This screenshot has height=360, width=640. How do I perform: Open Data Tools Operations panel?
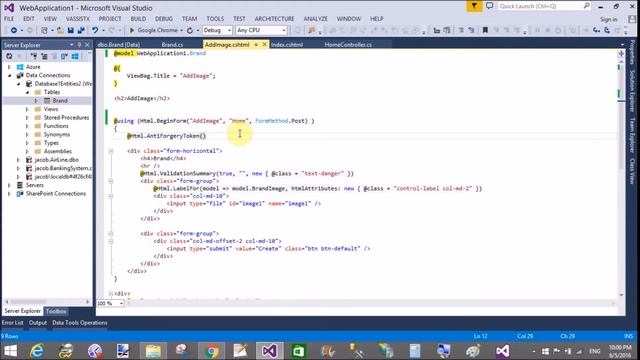point(80,322)
